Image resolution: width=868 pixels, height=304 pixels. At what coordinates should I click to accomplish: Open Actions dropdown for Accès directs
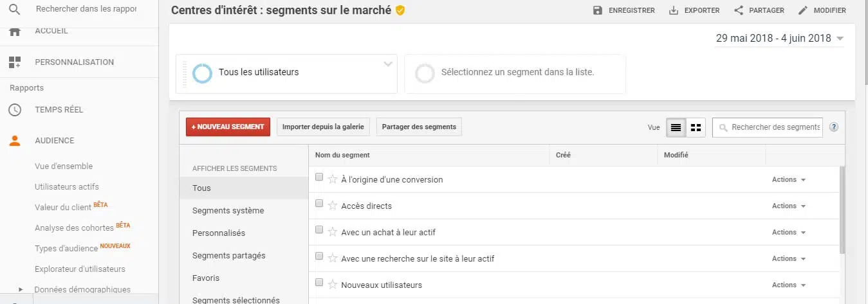788,206
